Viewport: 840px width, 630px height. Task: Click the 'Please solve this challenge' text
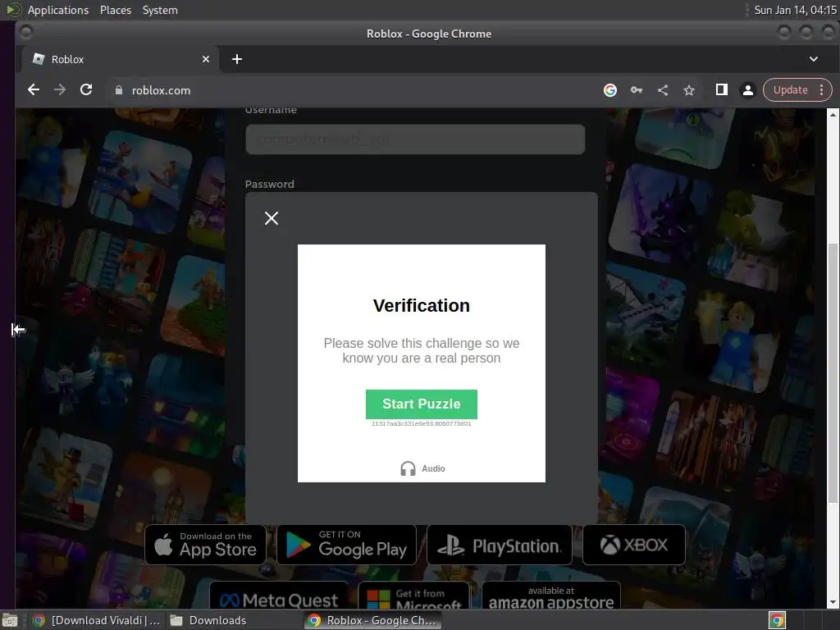pos(421,350)
